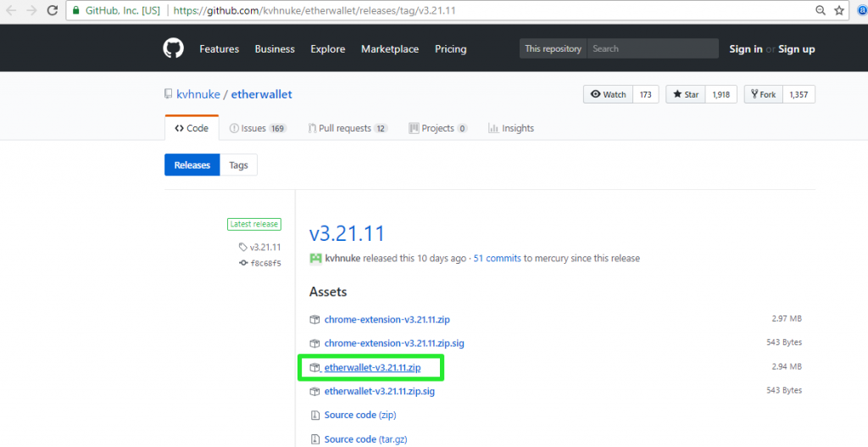The width and height of the screenshot is (868, 447).
Task: Watch the etherwallet repository
Action: pos(608,94)
